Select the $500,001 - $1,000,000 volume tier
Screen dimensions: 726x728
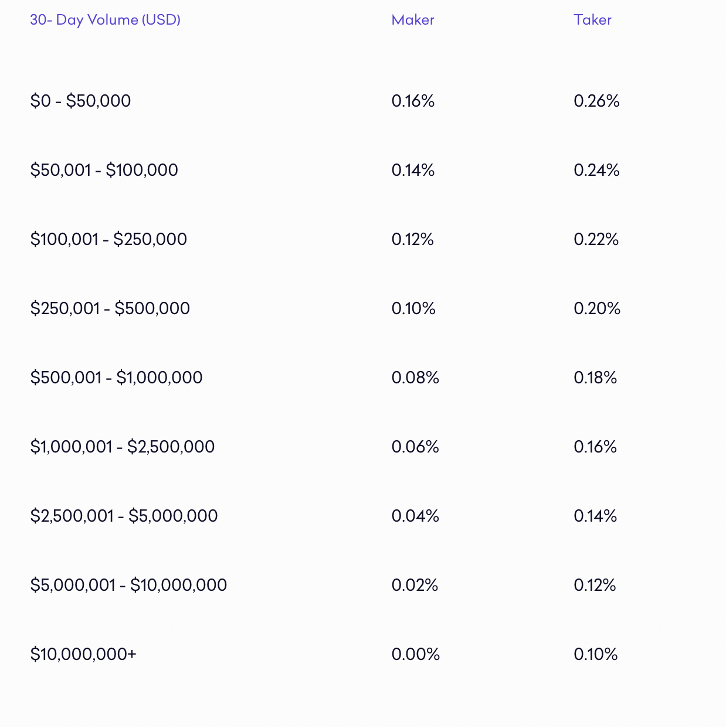click(x=116, y=377)
